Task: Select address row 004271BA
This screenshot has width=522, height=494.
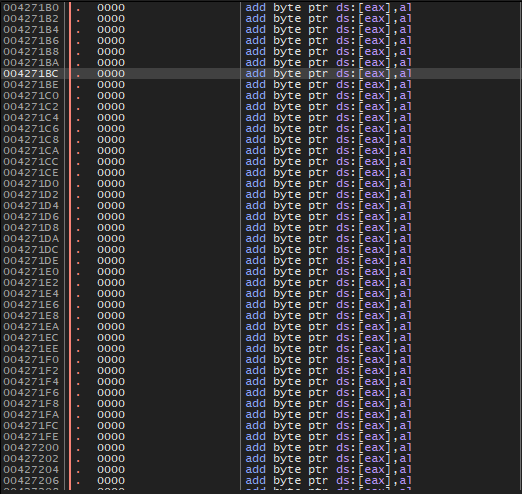Action: 31,63
